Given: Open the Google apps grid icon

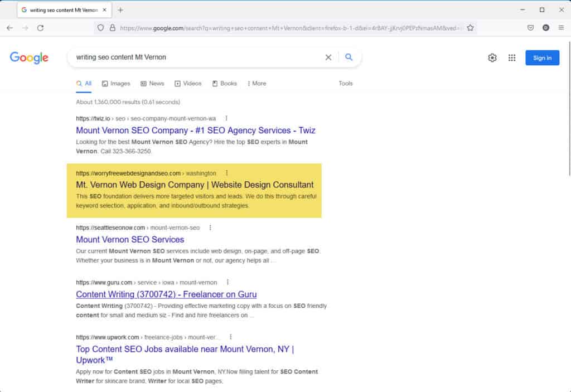Looking at the screenshot, I should 512,57.
